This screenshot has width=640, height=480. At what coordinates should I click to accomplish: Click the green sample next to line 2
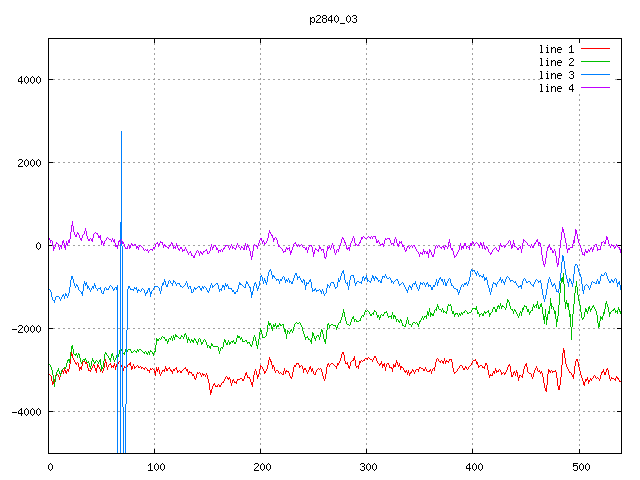point(595,62)
